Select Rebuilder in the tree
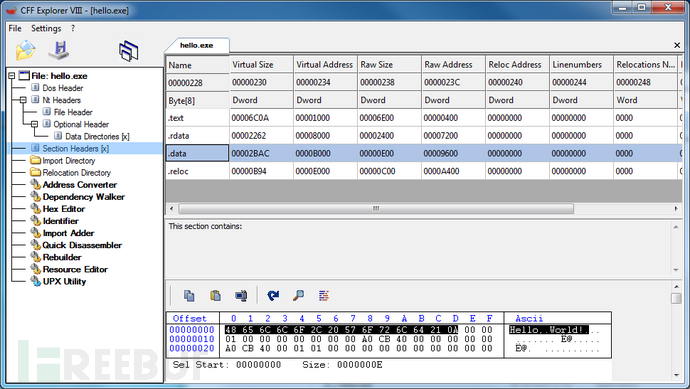Viewport: 690px width, 389px height. click(x=62, y=257)
